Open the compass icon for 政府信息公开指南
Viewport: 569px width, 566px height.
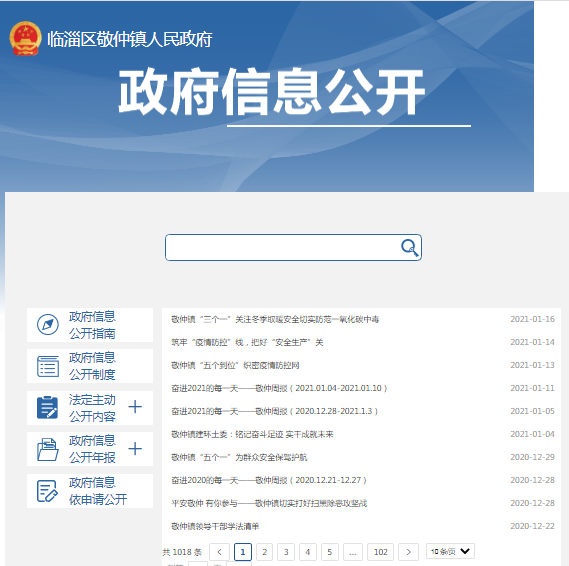pyautogui.click(x=48, y=325)
